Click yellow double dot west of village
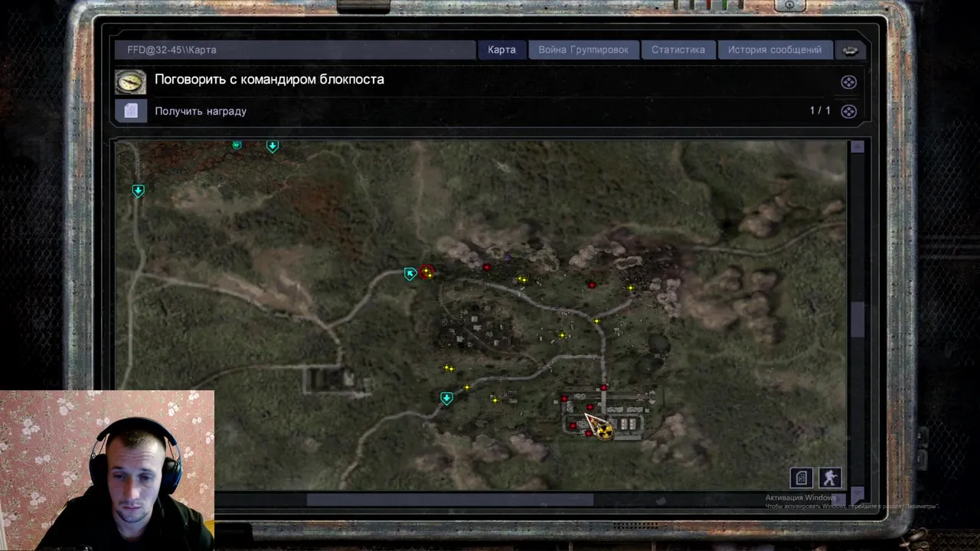Image resolution: width=980 pixels, height=551 pixels. click(449, 368)
